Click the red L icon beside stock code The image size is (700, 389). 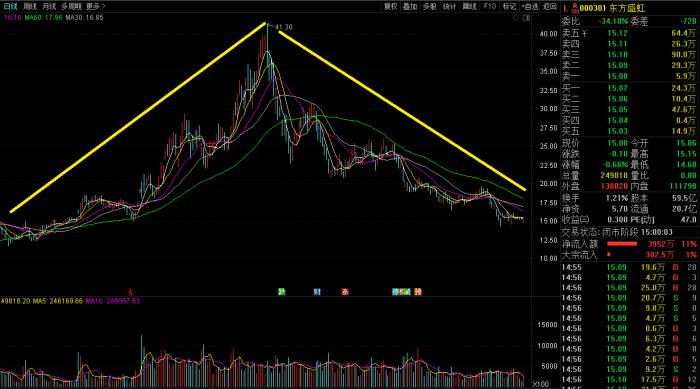(566, 8)
